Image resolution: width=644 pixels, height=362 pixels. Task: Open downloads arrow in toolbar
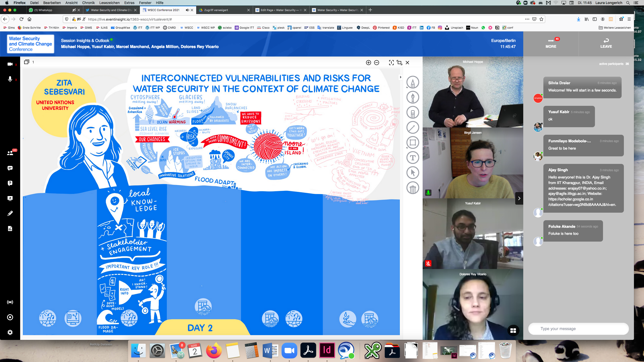[x=578, y=19]
